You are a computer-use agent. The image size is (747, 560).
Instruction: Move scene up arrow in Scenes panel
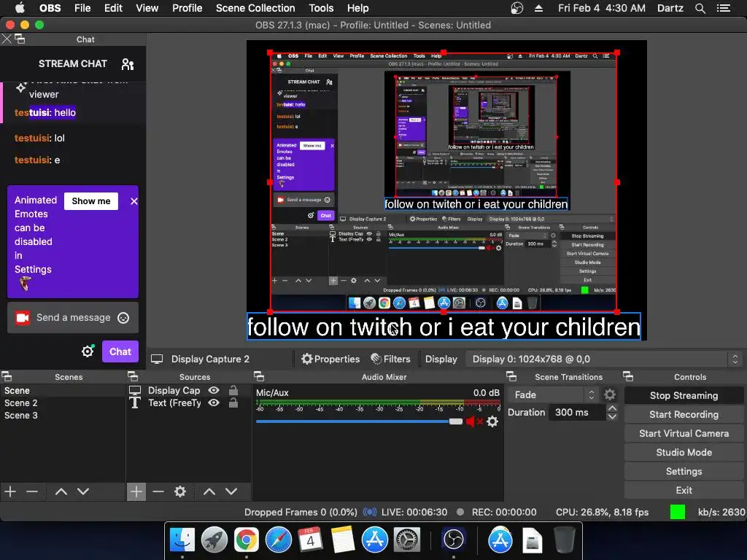tap(61, 491)
